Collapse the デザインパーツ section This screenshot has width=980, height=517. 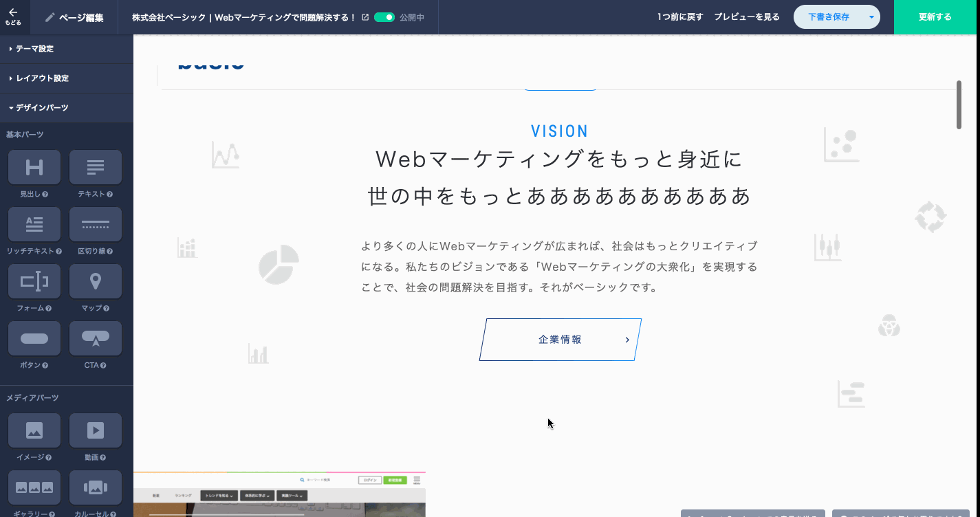coord(67,108)
